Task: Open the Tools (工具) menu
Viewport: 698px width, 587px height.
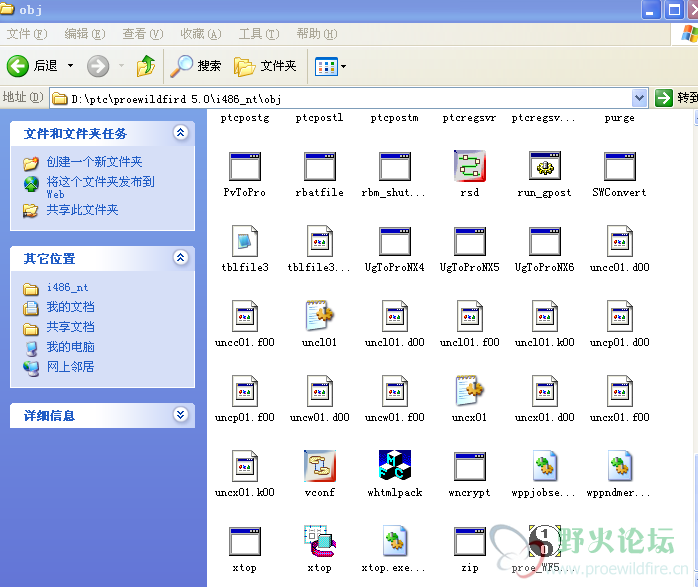Action: point(259,34)
